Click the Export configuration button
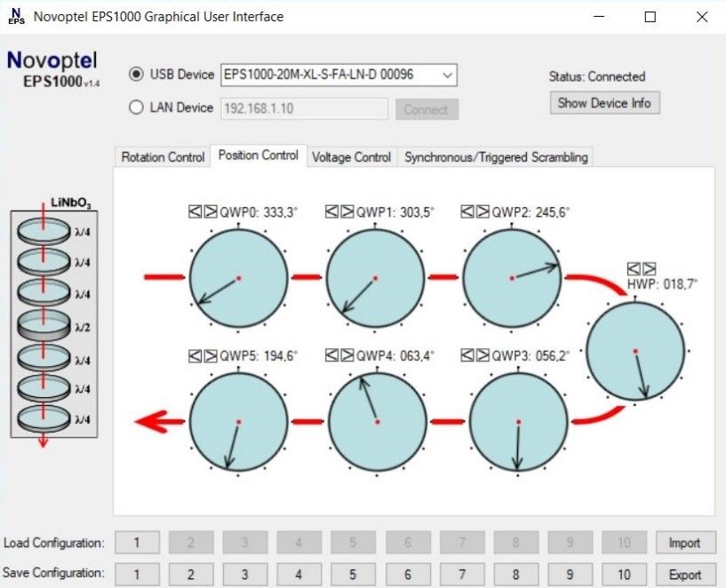The height and width of the screenshot is (588, 726). (684, 574)
